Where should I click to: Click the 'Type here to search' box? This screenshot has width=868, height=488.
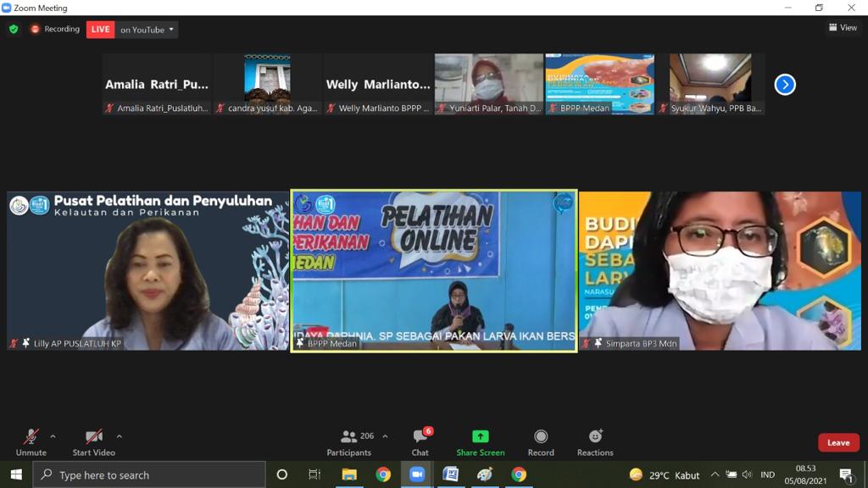coord(149,474)
